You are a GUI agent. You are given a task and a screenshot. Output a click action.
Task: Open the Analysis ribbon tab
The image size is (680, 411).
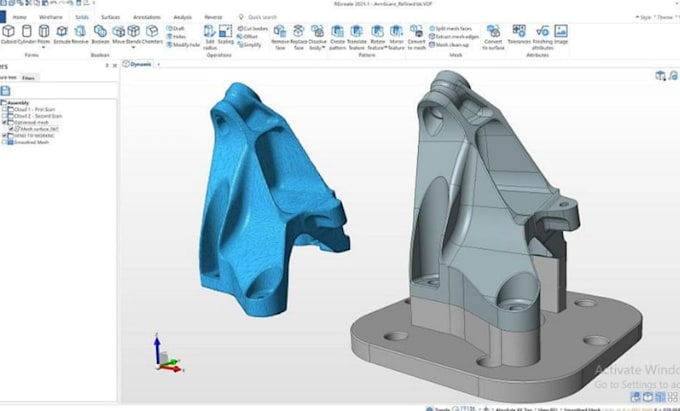pyautogui.click(x=182, y=17)
